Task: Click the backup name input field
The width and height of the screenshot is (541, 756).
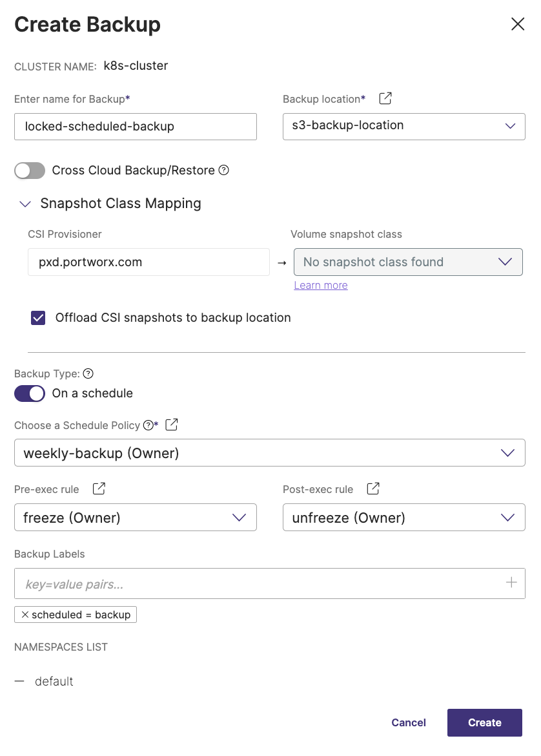Action: pyautogui.click(x=135, y=127)
